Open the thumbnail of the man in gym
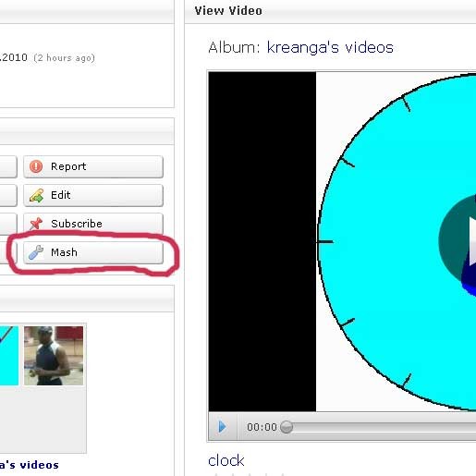Screen dimensions: 476x476 54,356
